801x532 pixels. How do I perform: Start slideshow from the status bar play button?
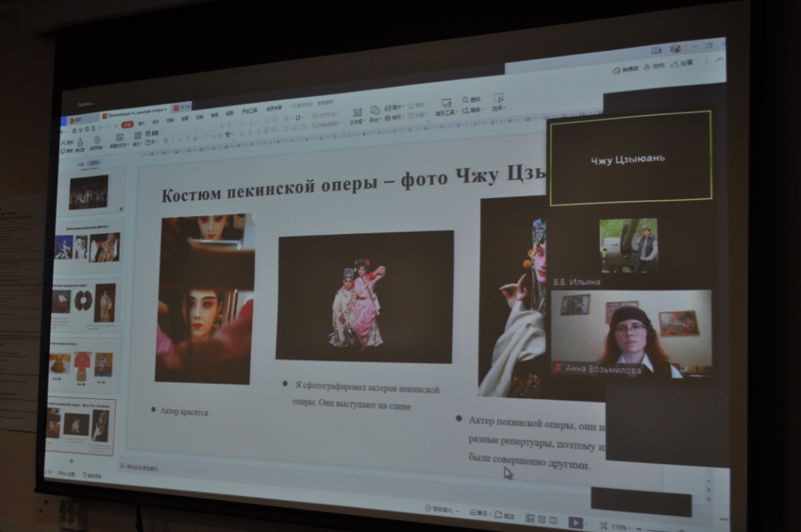[x=576, y=523]
